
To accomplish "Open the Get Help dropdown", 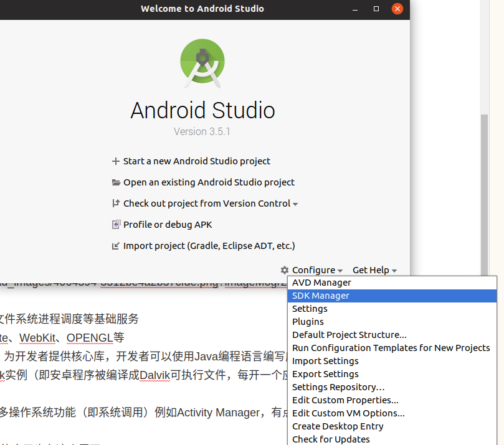I will (x=374, y=270).
